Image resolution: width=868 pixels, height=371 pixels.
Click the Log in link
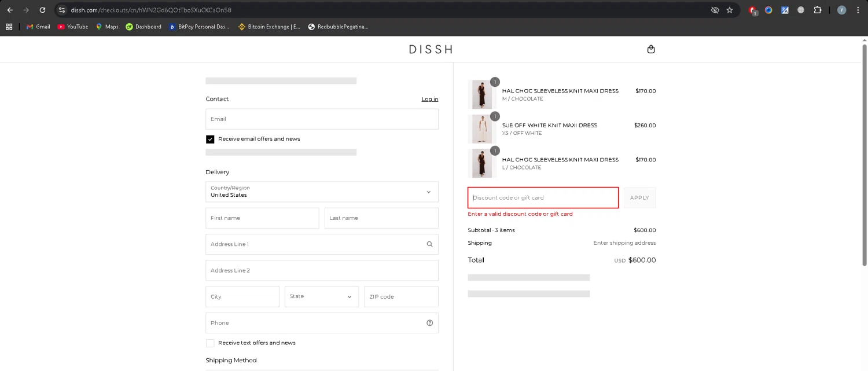(x=430, y=99)
